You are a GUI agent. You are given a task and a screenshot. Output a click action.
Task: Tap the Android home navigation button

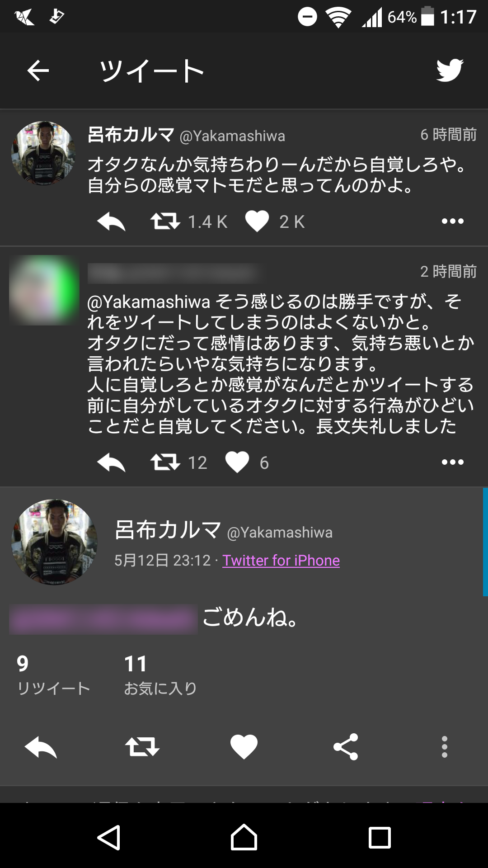pos(244,837)
